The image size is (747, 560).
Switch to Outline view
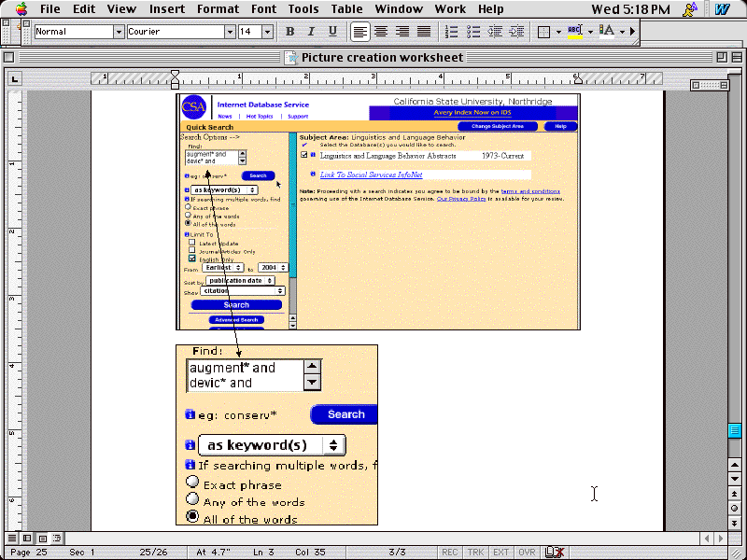[57, 539]
